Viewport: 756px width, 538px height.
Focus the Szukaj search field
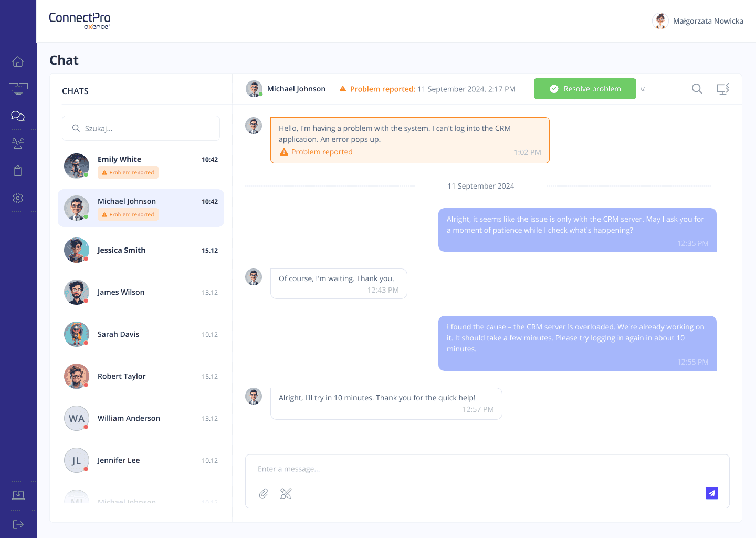pyautogui.click(x=141, y=128)
